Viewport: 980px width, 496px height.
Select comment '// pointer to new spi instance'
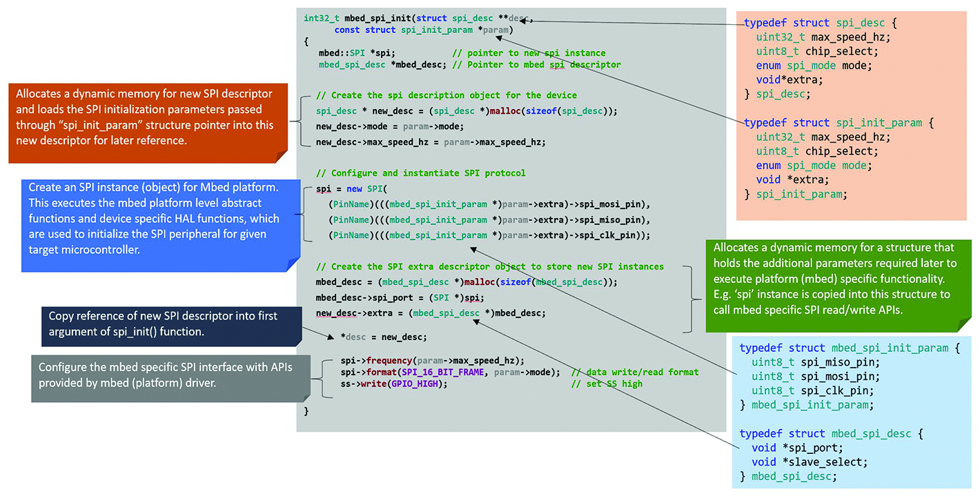[529, 53]
